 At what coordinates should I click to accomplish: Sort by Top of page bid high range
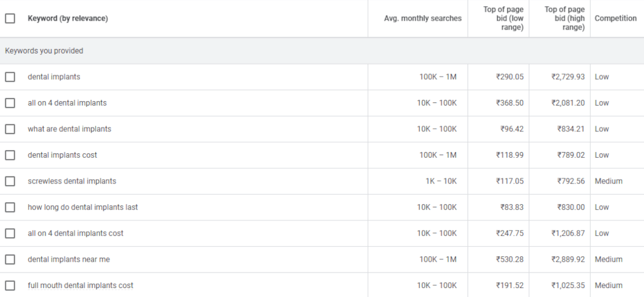tap(564, 19)
